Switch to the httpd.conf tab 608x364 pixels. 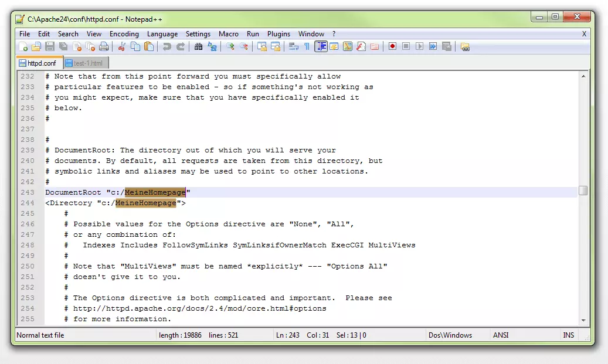[40, 63]
